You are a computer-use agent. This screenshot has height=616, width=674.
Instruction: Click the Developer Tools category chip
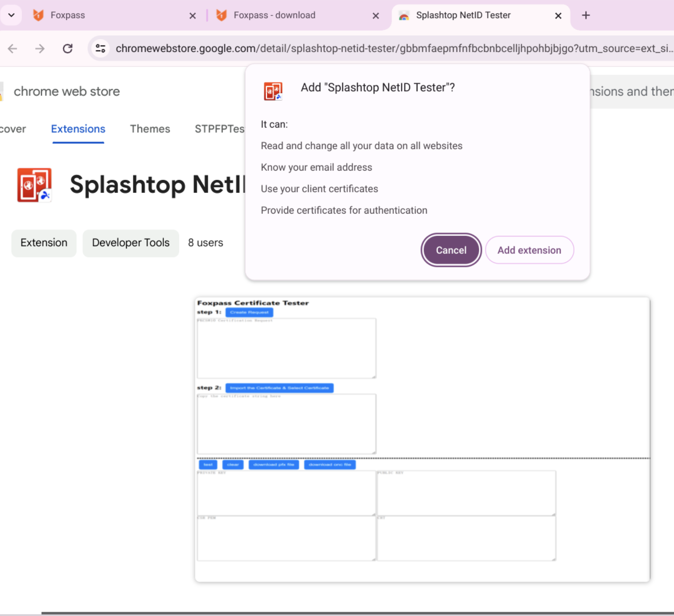[x=130, y=243]
